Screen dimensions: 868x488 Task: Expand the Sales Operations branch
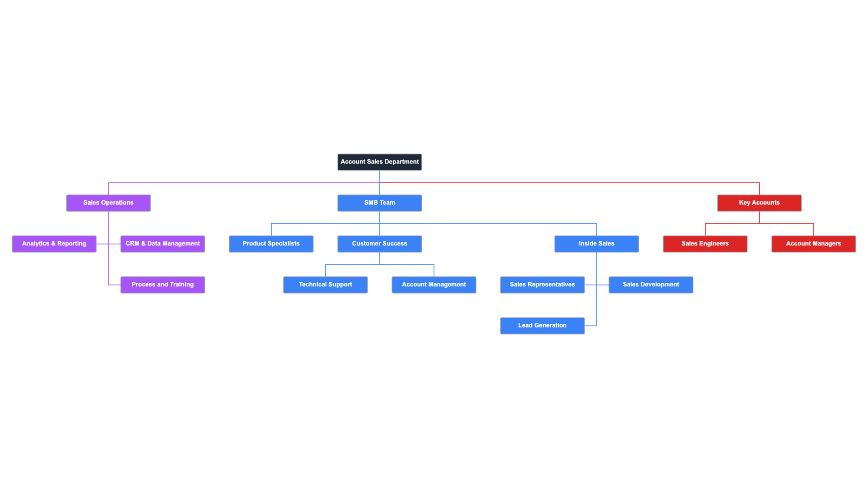coord(109,202)
